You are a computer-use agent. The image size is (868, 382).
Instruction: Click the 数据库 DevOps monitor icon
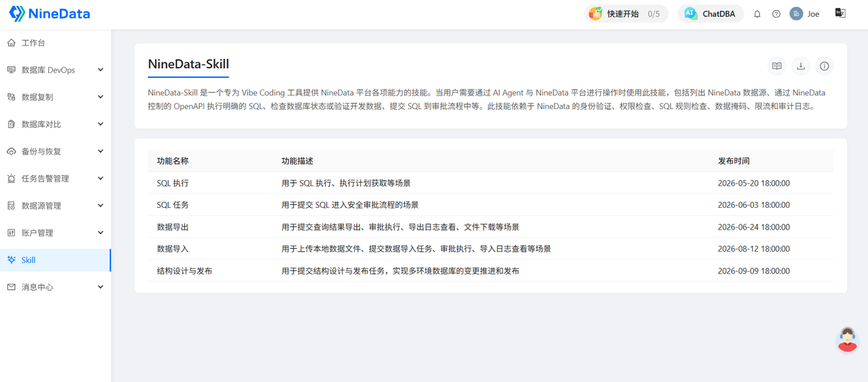11,70
